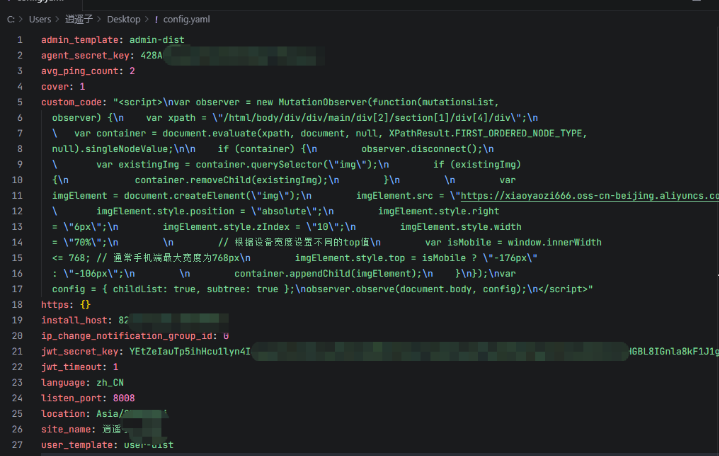
Task: Click XPathResult.FIRST_ORDERED_NODE_TYPE text
Action: [486, 133]
